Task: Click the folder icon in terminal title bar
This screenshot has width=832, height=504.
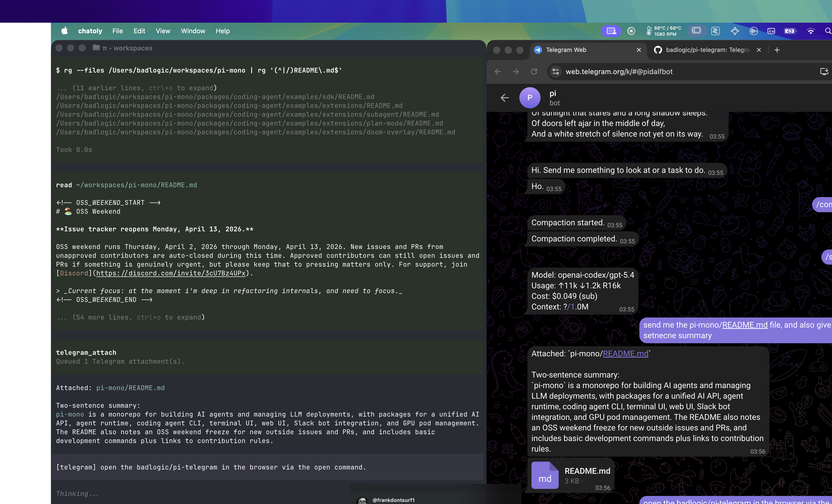Action: 96,48
